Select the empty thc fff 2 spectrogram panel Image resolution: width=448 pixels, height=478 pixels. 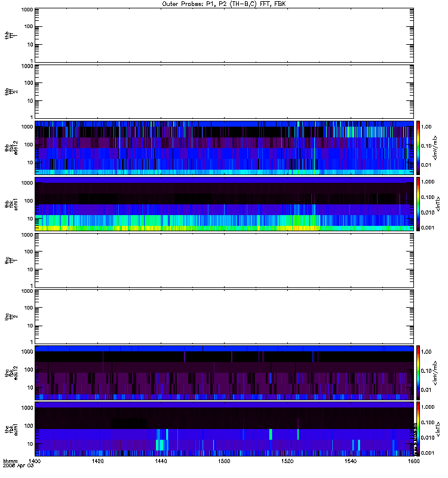pos(225,317)
